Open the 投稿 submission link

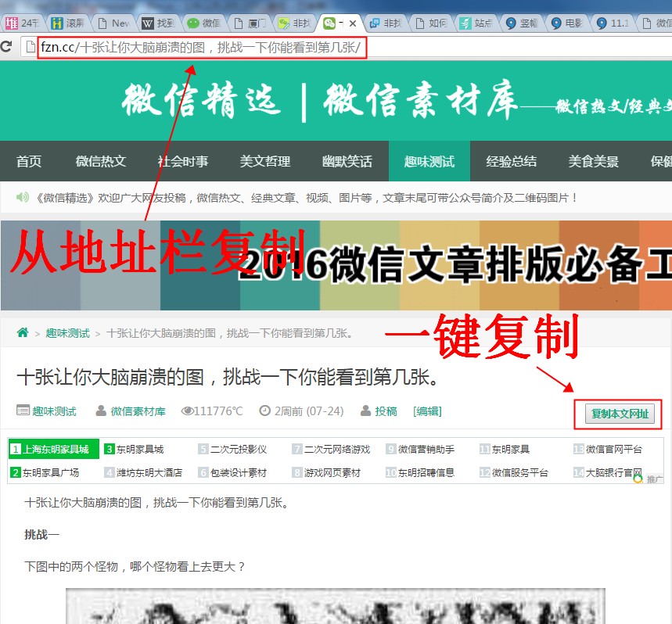(x=386, y=411)
